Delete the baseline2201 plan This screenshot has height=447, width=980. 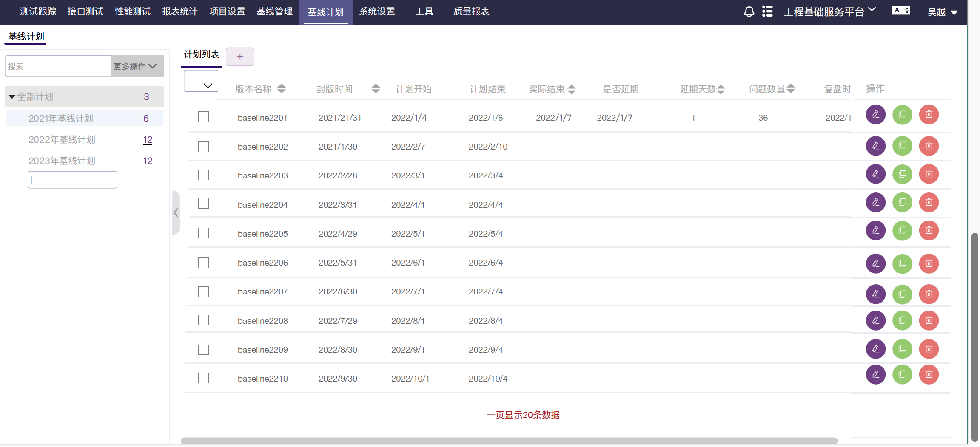pyautogui.click(x=929, y=115)
